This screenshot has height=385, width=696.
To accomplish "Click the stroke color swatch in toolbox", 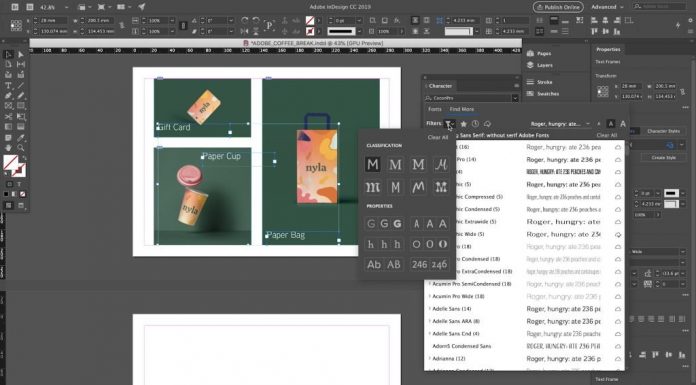I will [19, 170].
